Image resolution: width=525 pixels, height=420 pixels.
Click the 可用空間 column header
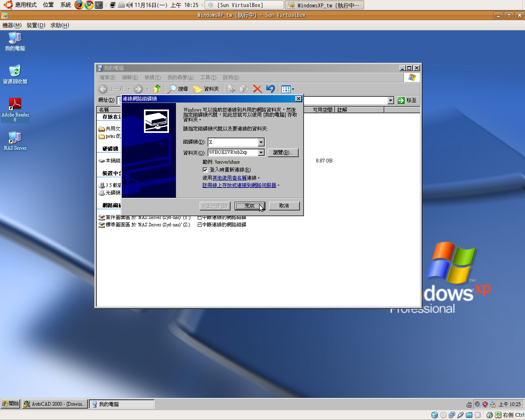coord(320,110)
